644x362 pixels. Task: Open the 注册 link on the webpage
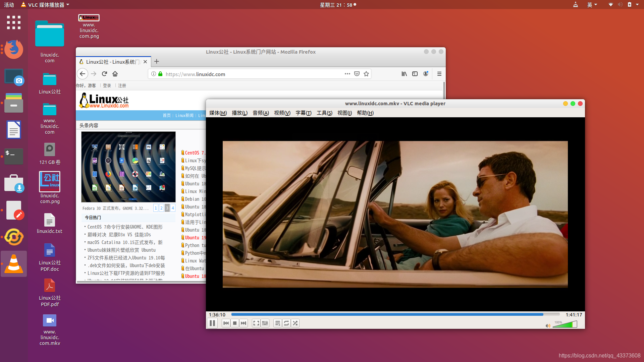[x=122, y=85]
